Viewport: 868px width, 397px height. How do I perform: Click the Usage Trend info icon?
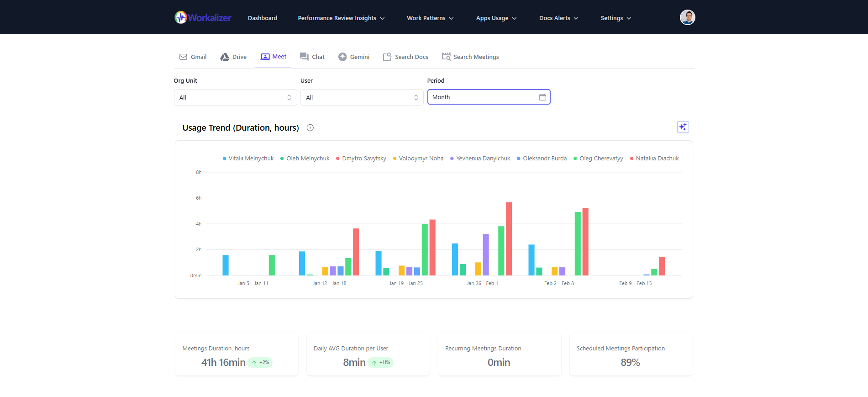point(310,128)
